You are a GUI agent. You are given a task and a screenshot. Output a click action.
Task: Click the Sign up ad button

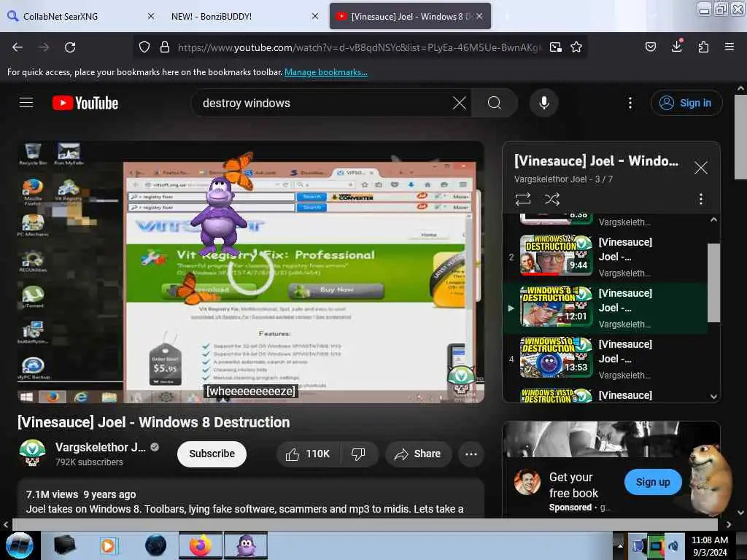(653, 482)
